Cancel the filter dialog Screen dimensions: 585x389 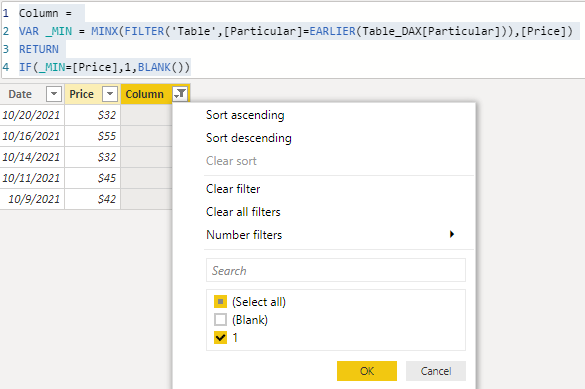click(x=436, y=371)
